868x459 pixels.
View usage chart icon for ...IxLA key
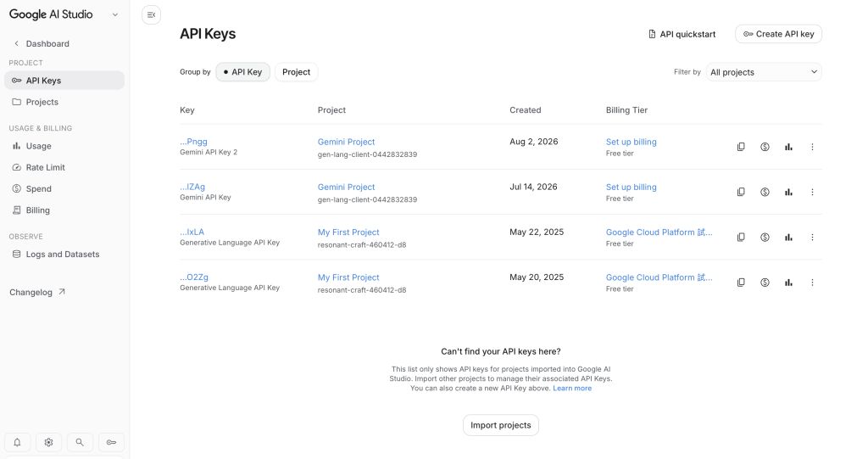(788, 238)
